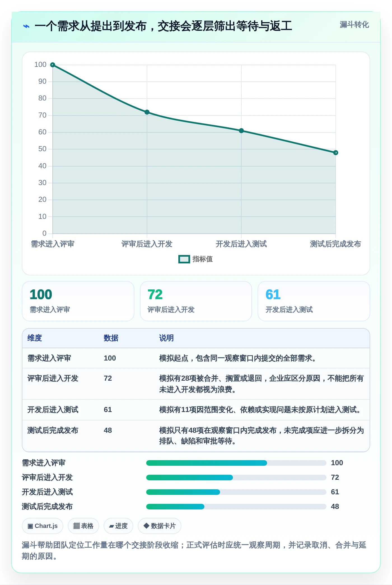Click the 维度 table column header

coord(35,338)
